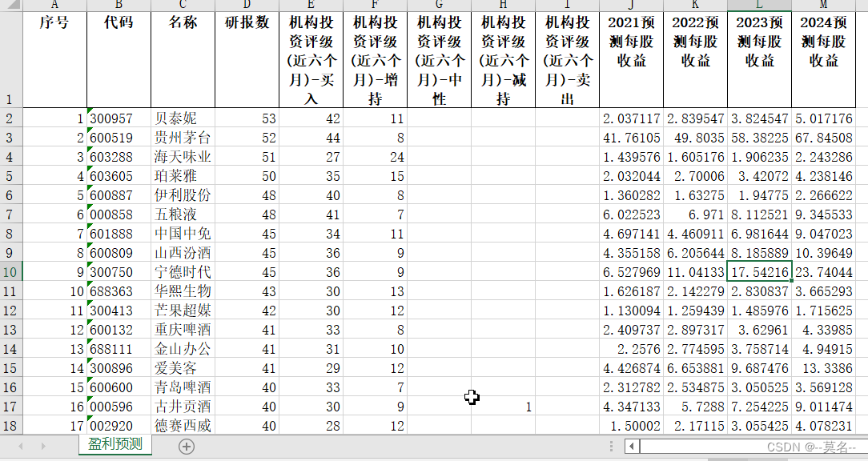Click 研报数 value 53 for 贝泰妮

coord(247,118)
